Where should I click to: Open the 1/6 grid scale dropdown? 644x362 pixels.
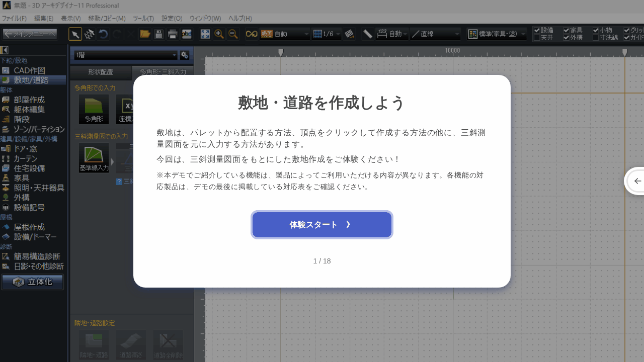[x=327, y=34]
